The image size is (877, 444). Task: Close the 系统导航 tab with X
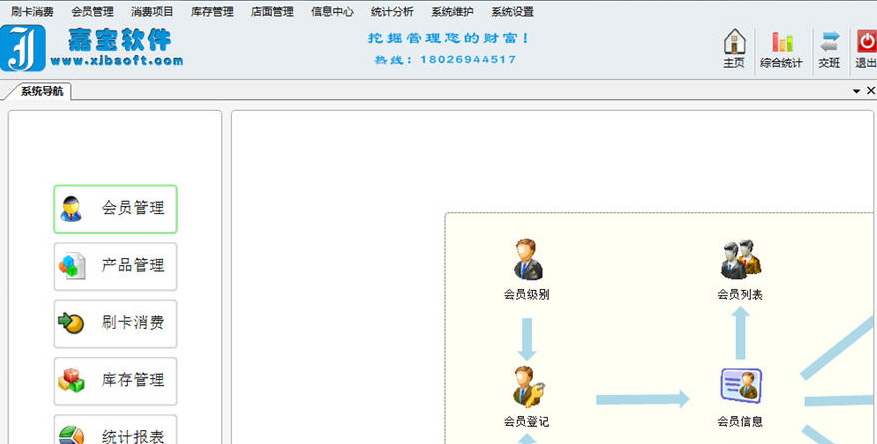click(871, 91)
